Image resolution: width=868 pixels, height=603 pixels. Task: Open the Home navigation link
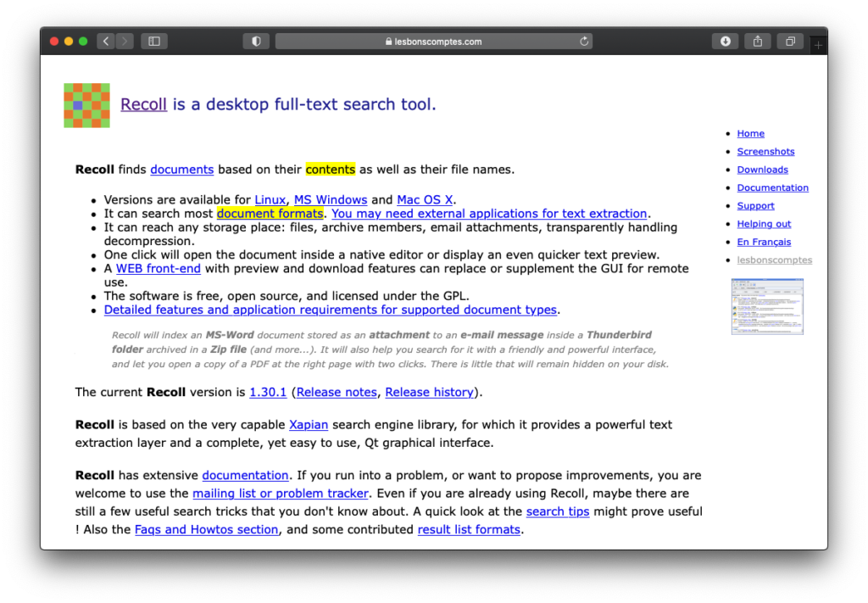[751, 133]
